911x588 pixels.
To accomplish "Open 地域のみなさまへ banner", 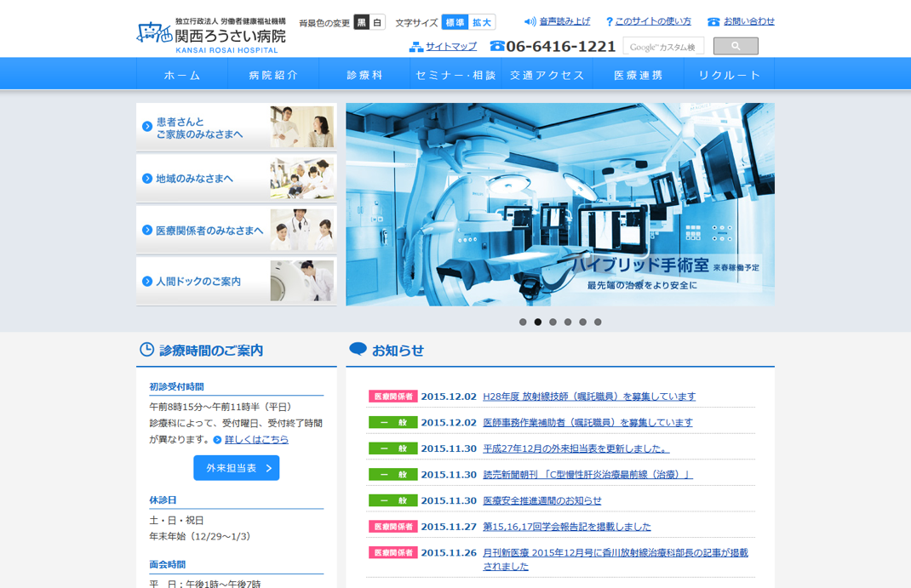I will coord(237,178).
